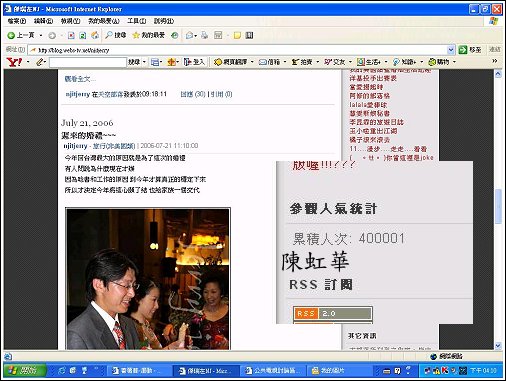Open the 引用 (0) trackback link
Image resolution: width=506 pixels, height=381 pixels.
point(221,94)
